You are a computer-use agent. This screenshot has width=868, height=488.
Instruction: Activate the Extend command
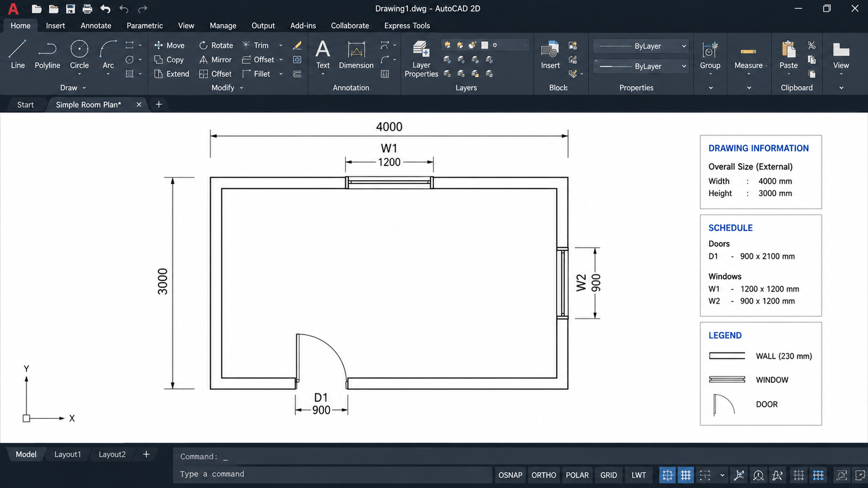(x=171, y=74)
